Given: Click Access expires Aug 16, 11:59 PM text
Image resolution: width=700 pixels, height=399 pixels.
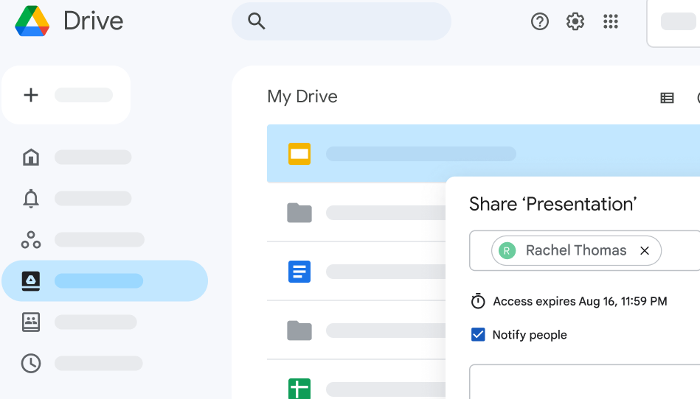Looking at the screenshot, I should tap(580, 302).
